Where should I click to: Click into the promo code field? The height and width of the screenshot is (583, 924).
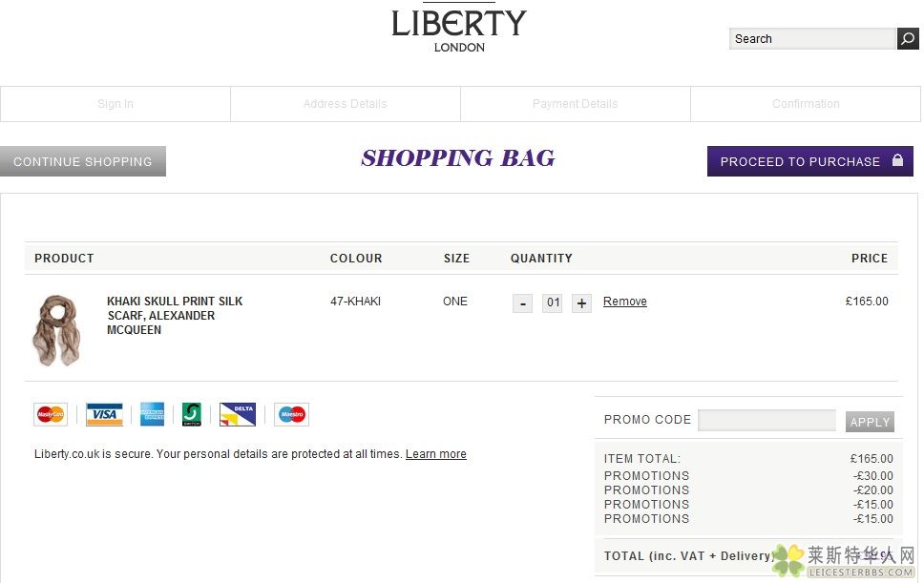tap(766, 421)
